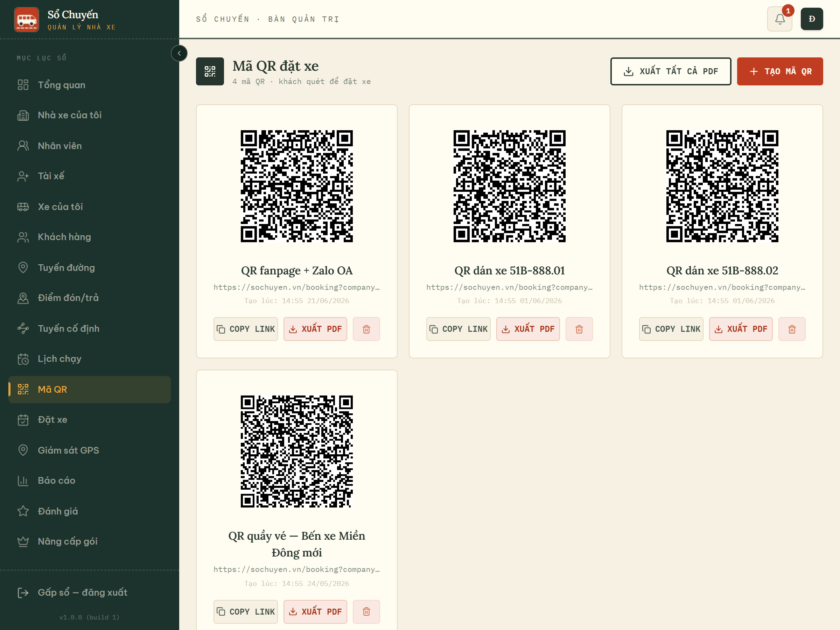Image resolution: width=840 pixels, height=630 pixels.
Task: Click the version label v1.0.0 (build 1)
Action: [90, 617]
